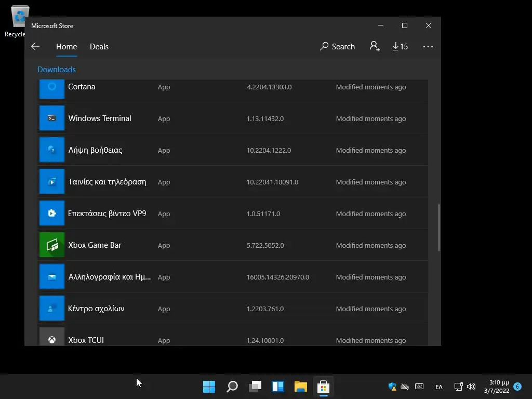532x399 pixels.
Task: Click the App type label for Κέντρο σχολίων
Action: click(x=164, y=309)
